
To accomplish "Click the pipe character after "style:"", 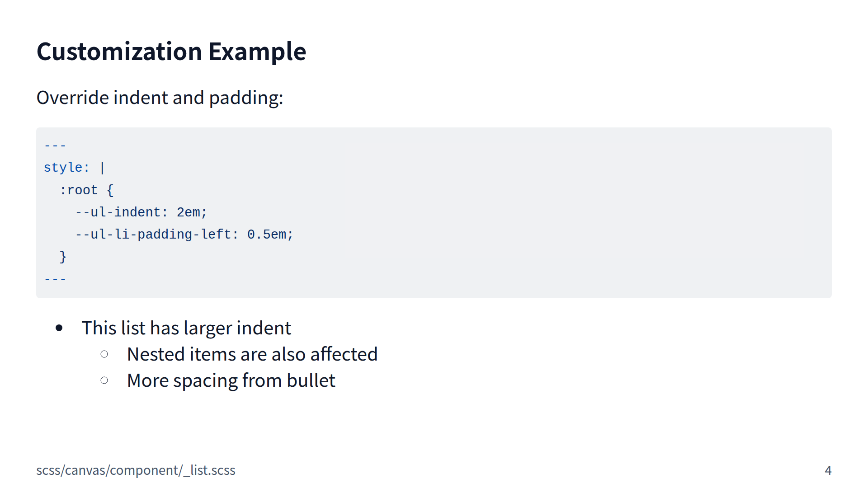I will pyautogui.click(x=103, y=168).
